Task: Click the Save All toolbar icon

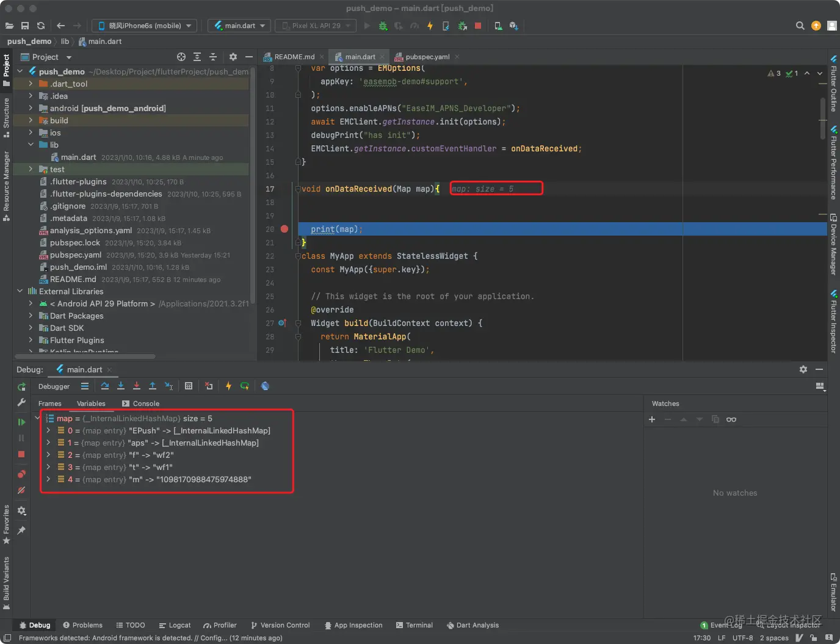Action: [25, 26]
